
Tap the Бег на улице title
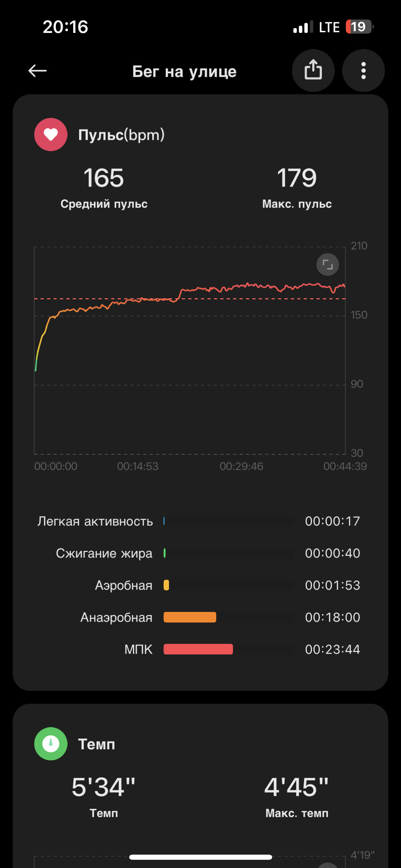tap(184, 72)
